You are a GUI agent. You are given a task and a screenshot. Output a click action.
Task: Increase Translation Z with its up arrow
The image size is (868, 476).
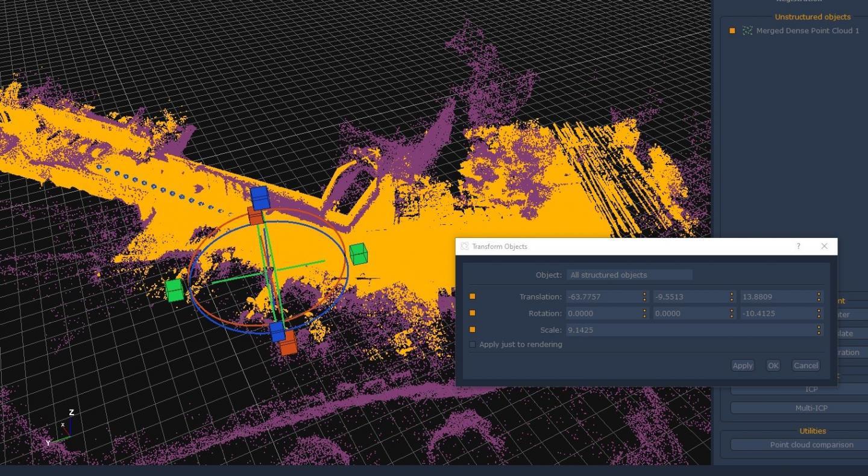click(819, 294)
